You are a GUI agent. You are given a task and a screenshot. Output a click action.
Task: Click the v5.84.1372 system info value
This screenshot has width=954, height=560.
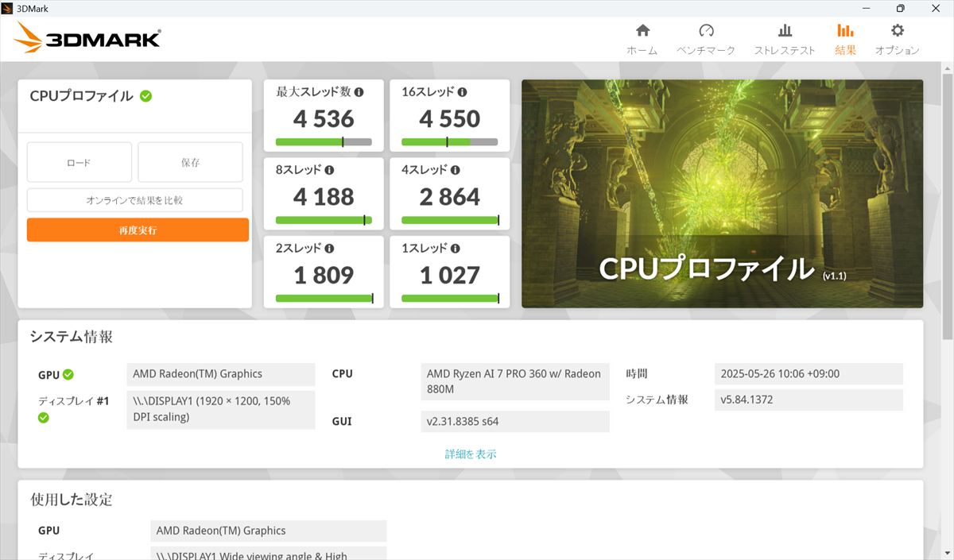pyautogui.click(x=809, y=400)
